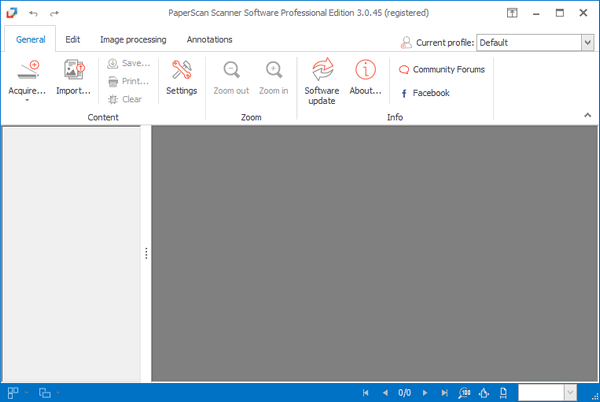Click the Zoom out magnifier

(232, 70)
